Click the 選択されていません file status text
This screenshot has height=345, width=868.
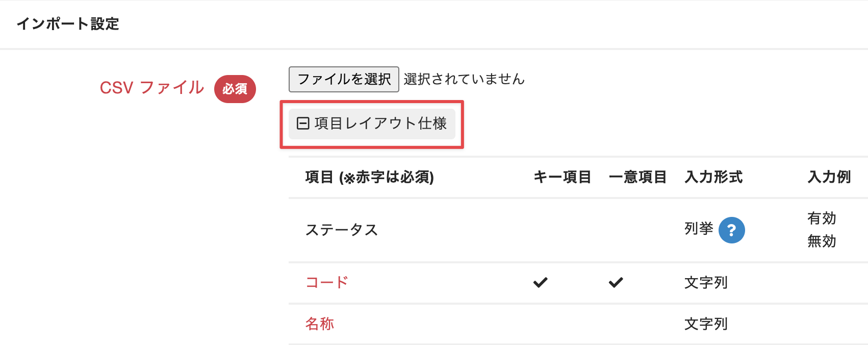(464, 79)
